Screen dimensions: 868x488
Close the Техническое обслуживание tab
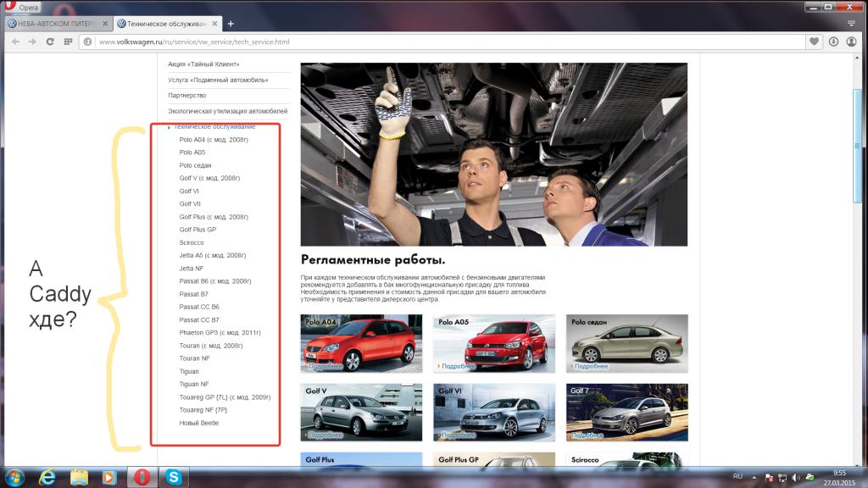point(214,24)
